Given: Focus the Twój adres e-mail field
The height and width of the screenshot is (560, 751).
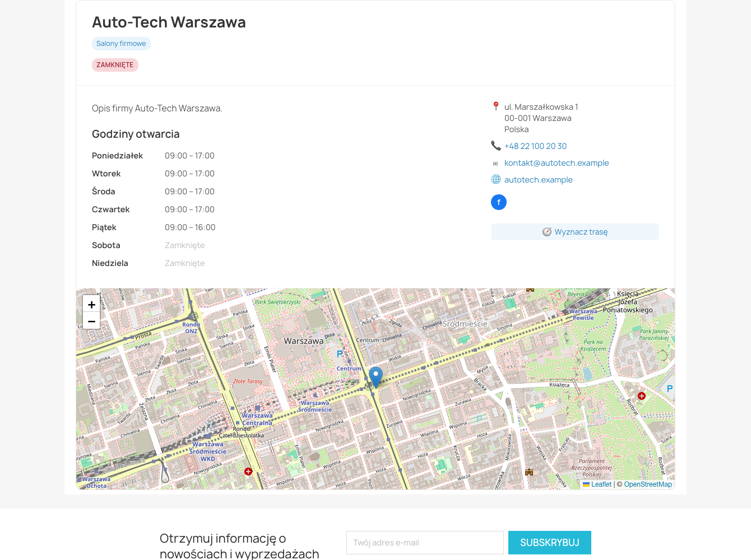Looking at the screenshot, I should click(x=425, y=543).
